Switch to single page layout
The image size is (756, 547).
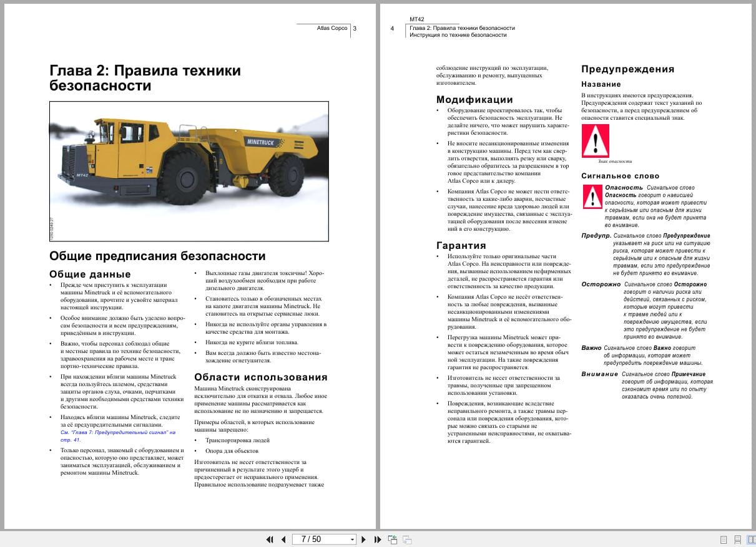724,540
